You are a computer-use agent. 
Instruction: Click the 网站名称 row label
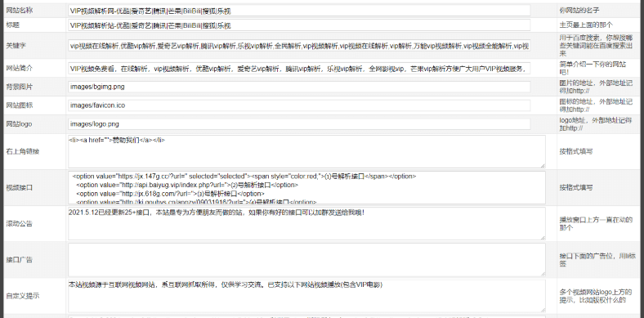(20, 11)
